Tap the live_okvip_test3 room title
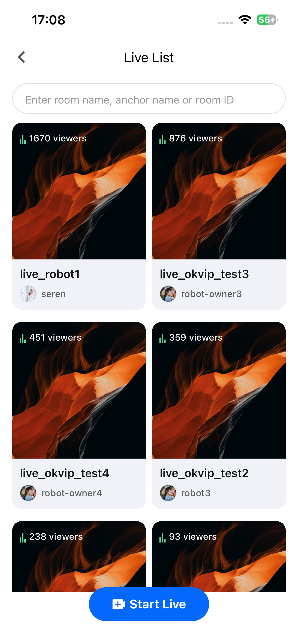This screenshot has height=644, width=298. pos(204,274)
